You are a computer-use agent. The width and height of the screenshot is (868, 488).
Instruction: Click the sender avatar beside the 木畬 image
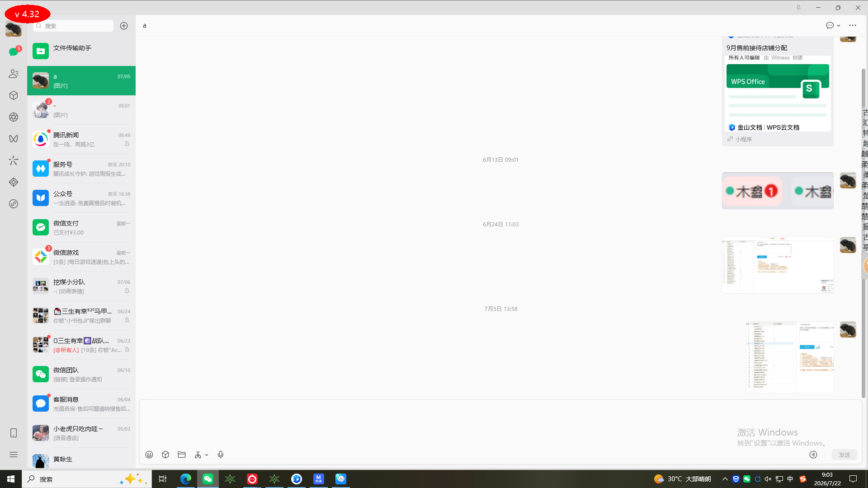click(848, 180)
